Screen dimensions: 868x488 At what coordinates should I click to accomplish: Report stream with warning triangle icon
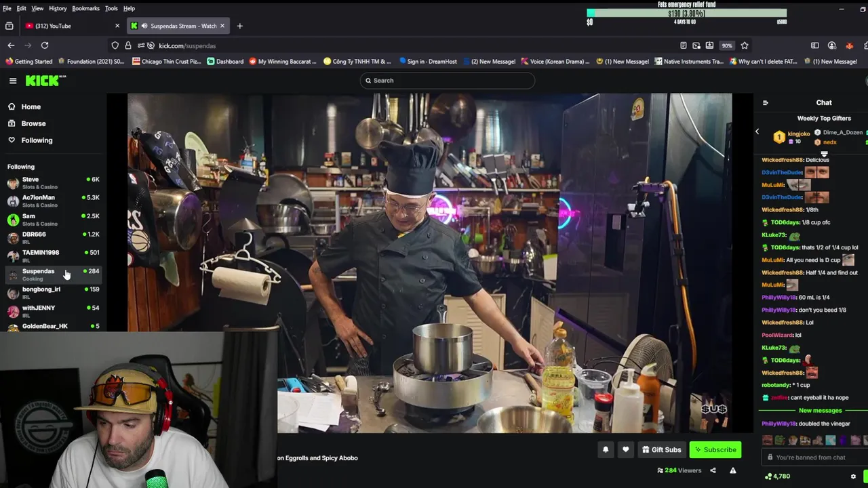click(732, 470)
